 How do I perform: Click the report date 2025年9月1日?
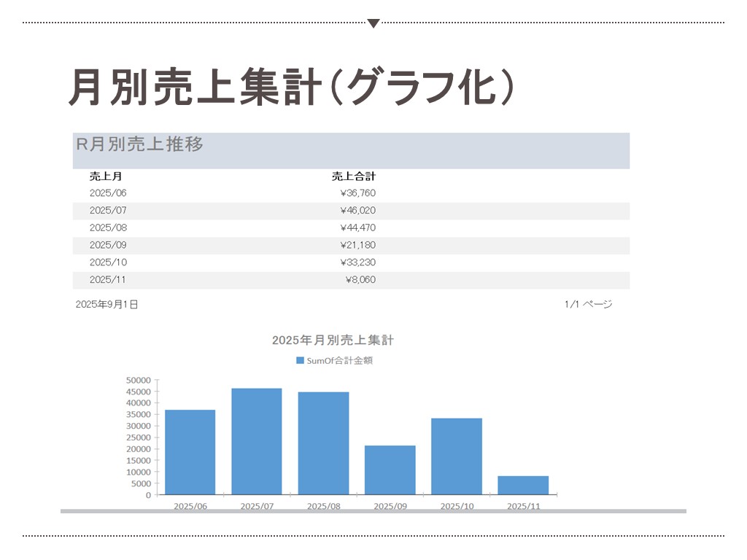point(107,304)
